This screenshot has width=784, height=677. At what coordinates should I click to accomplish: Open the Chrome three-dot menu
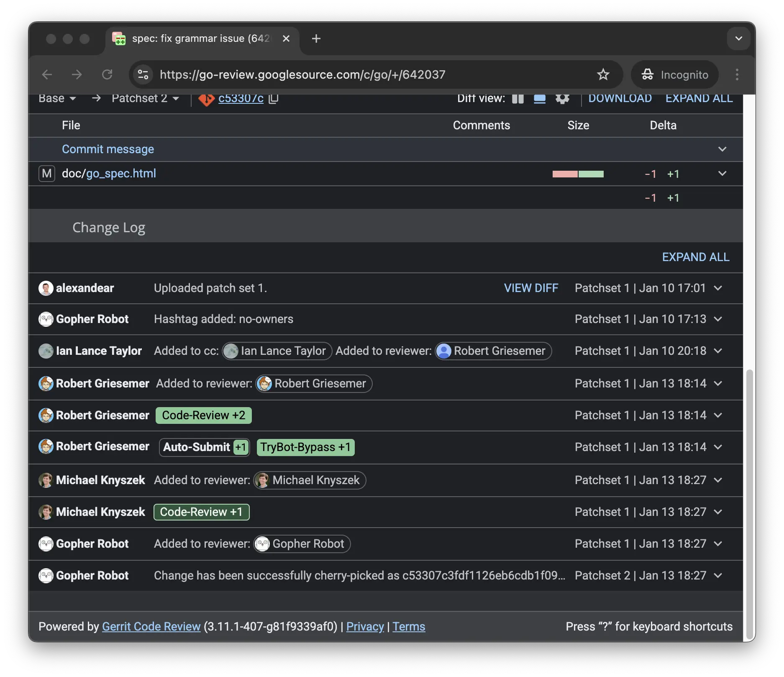coord(737,74)
